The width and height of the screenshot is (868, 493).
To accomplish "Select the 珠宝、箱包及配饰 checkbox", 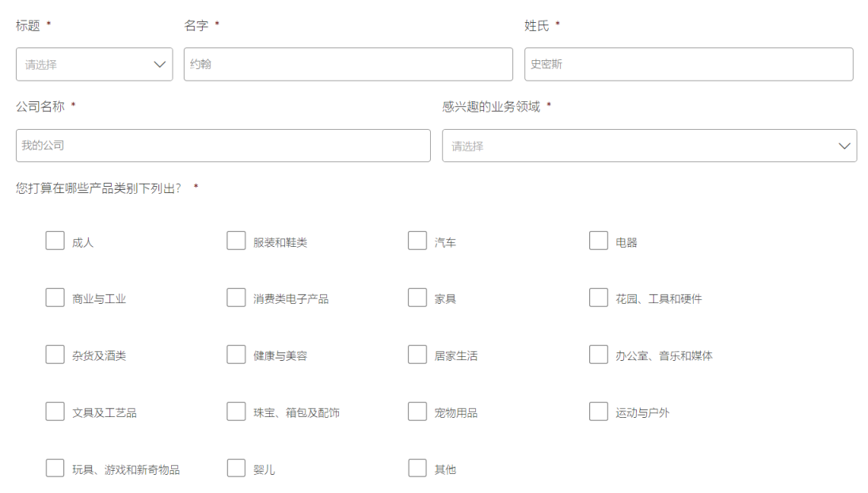I will [x=236, y=411].
